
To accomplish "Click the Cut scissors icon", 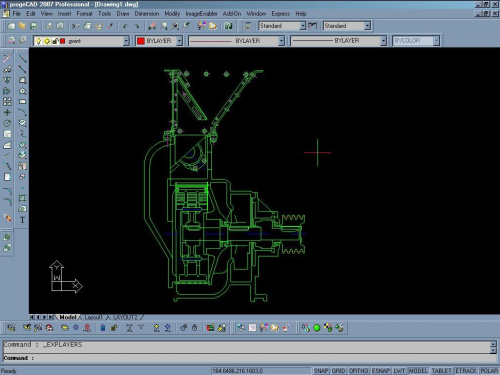I will pos(76,26).
